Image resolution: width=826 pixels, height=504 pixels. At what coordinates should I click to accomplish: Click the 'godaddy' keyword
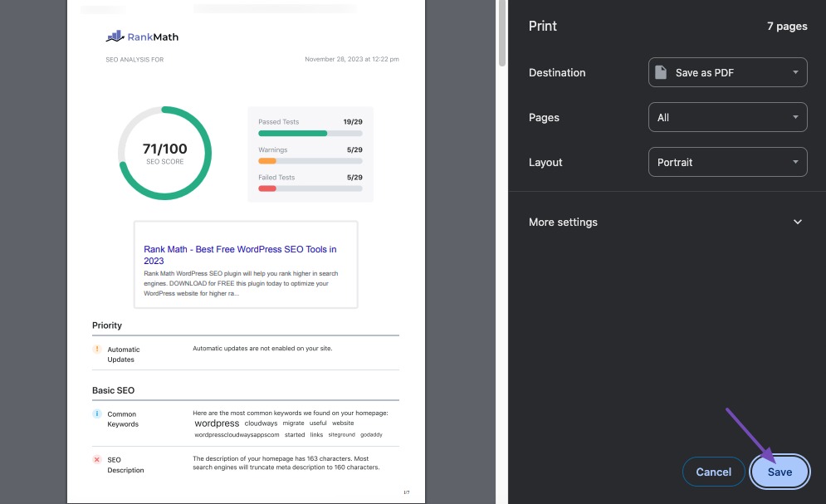tap(371, 435)
